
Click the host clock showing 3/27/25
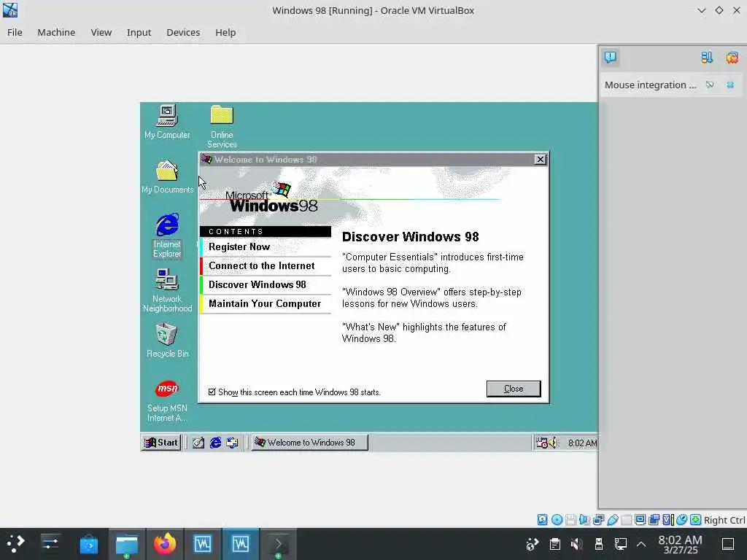(681, 545)
